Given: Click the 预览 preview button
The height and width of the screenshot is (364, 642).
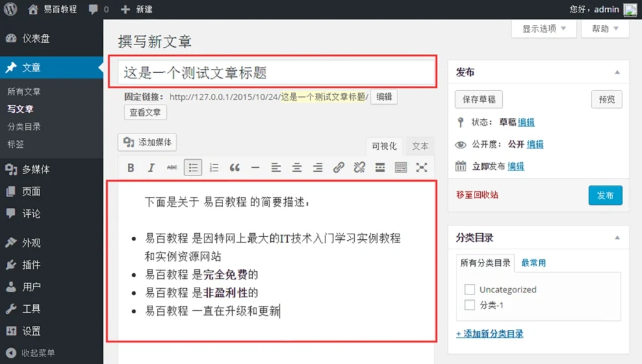Looking at the screenshot, I should tap(607, 100).
